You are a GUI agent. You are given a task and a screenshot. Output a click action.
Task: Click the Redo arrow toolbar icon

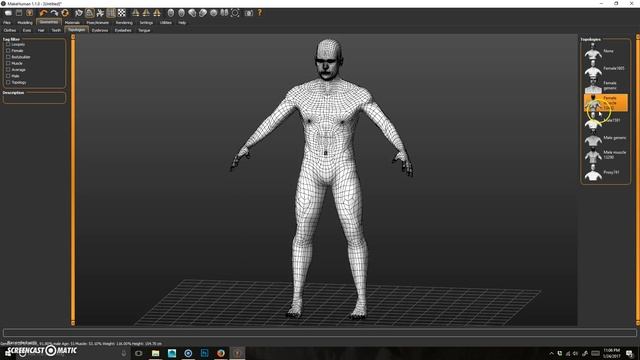(x=54, y=13)
